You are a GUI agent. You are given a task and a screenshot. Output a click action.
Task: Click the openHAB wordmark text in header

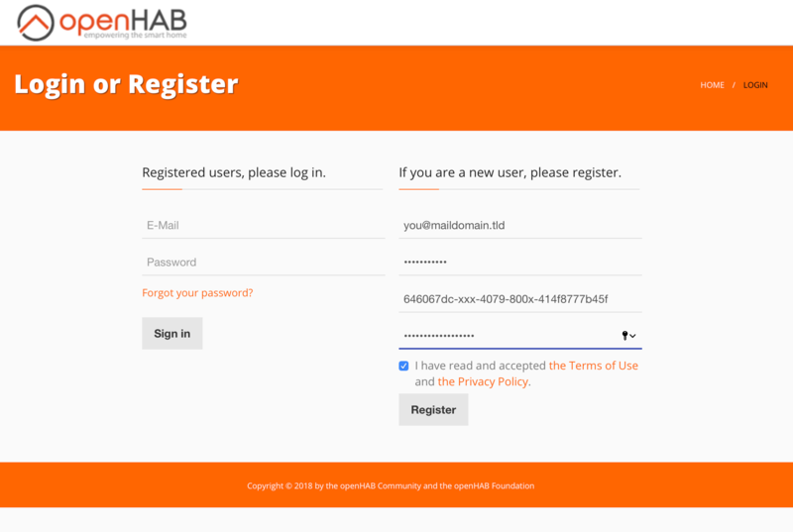121,20
